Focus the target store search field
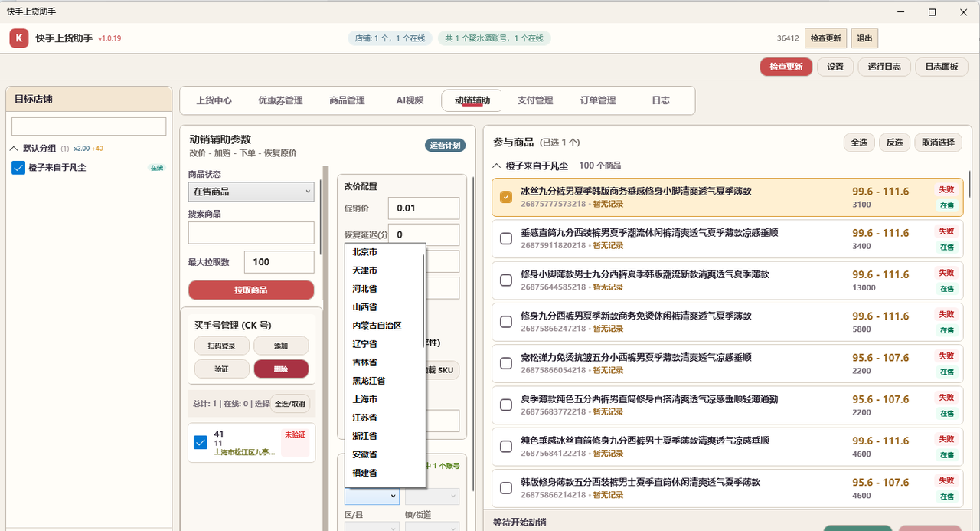The height and width of the screenshot is (531, 980). pos(89,126)
